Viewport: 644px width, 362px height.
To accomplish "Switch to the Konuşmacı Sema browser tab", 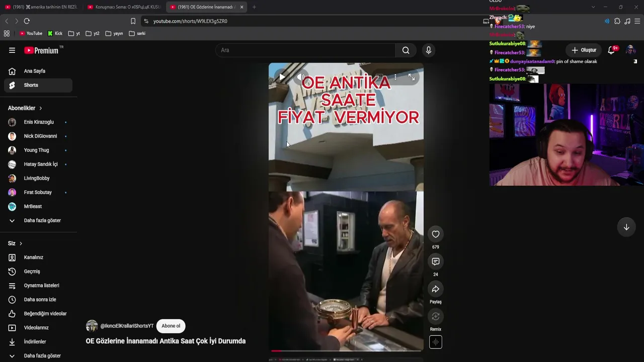I will (x=123, y=7).
